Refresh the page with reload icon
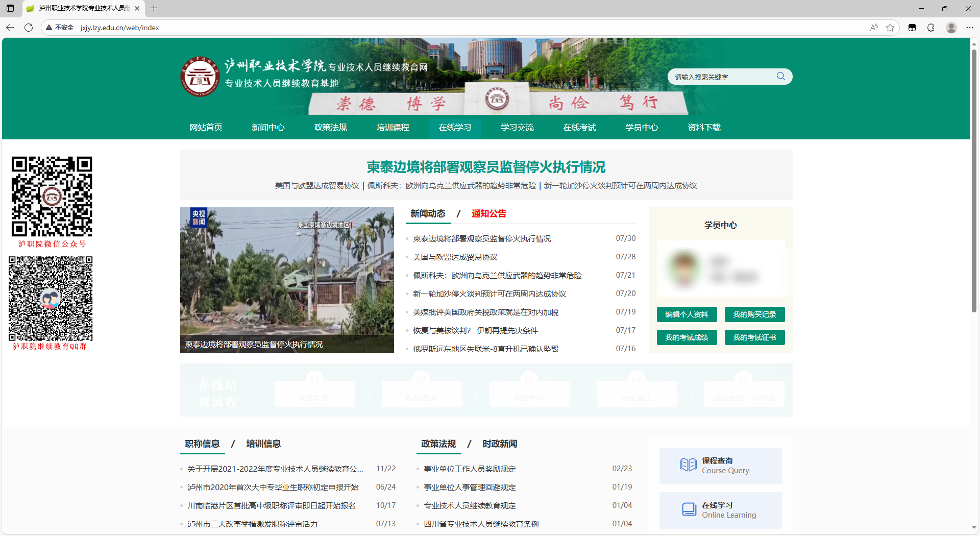980x536 pixels. click(x=29, y=28)
